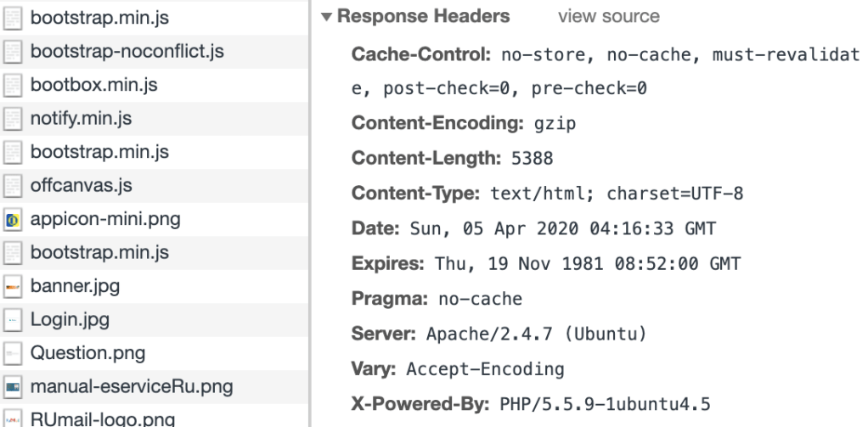Click the document icon beside notify.min.js
This screenshot has width=868, height=427.
(x=13, y=118)
